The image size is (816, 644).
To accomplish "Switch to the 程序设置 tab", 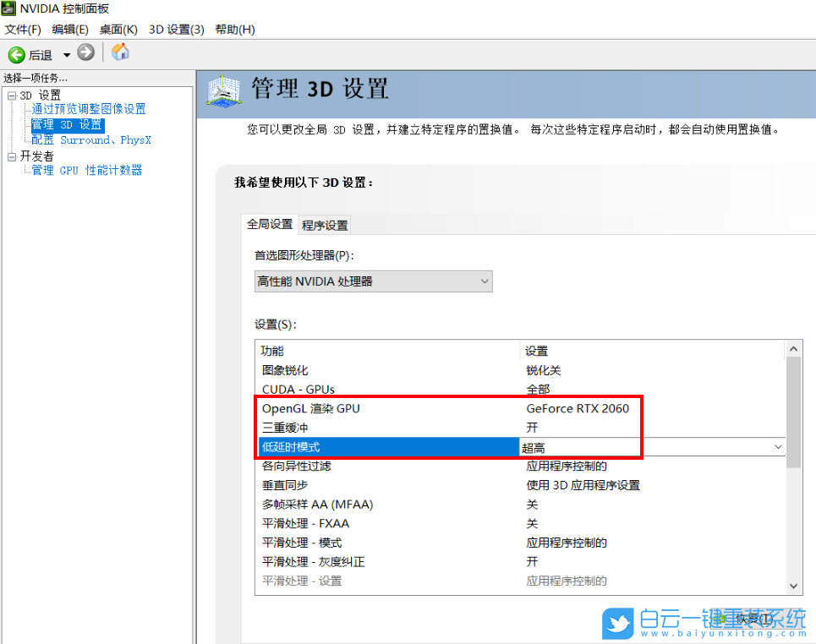I will [324, 225].
